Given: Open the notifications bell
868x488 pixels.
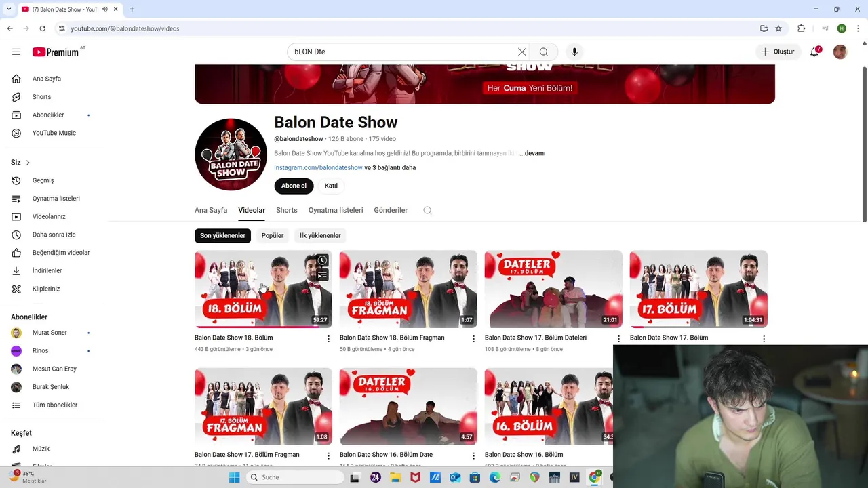Looking at the screenshot, I should tap(815, 52).
